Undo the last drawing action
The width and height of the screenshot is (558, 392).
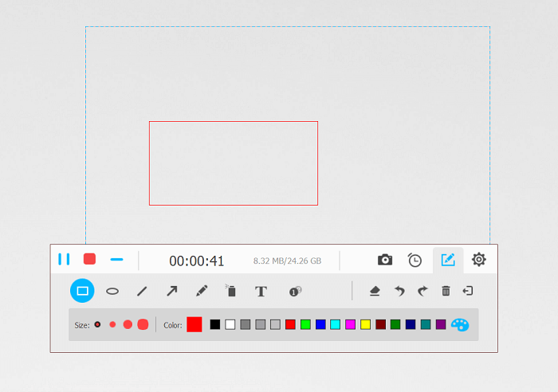point(399,291)
